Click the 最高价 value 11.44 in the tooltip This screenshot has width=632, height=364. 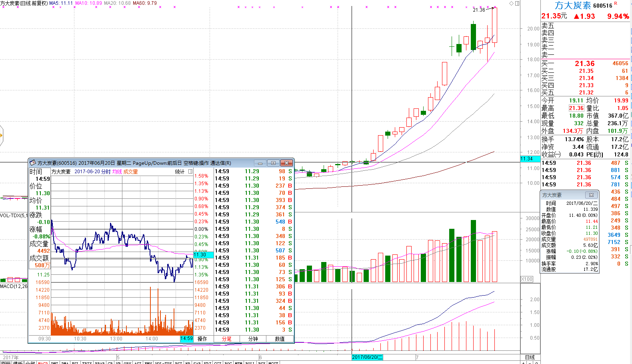592,221
